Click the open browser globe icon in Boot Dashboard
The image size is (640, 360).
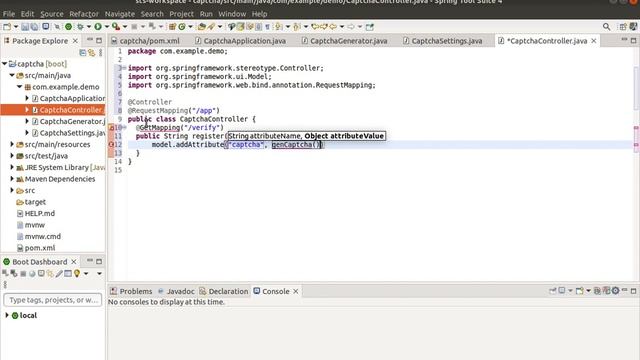[32, 273]
